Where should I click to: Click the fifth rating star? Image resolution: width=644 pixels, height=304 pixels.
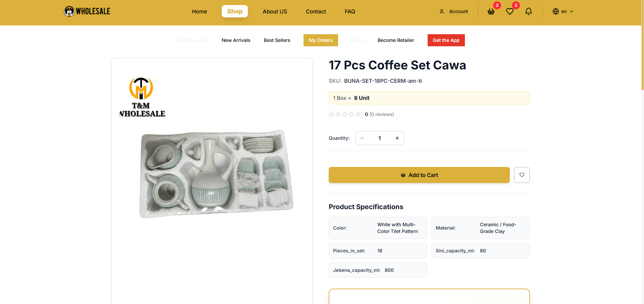[x=358, y=114]
